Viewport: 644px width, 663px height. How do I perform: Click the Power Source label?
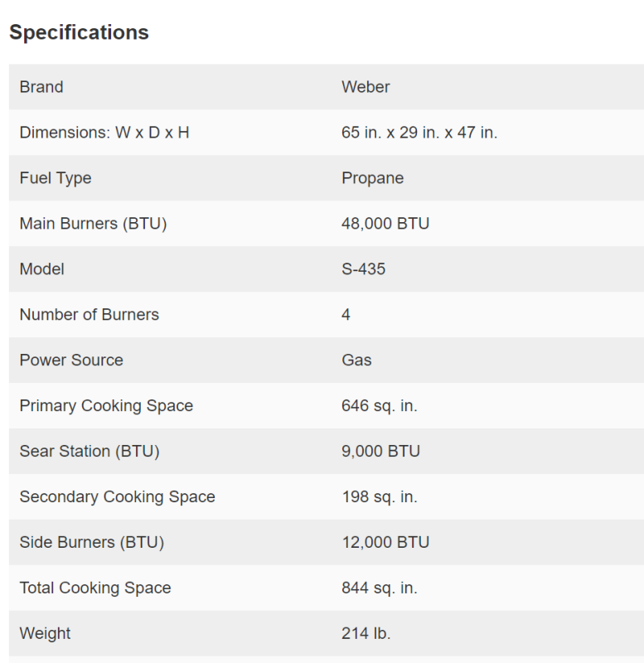tap(71, 361)
